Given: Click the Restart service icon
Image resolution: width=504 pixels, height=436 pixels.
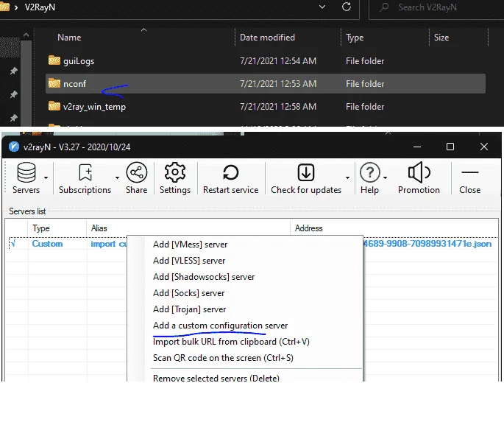Looking at the screenshot, I should click(230, 172).
